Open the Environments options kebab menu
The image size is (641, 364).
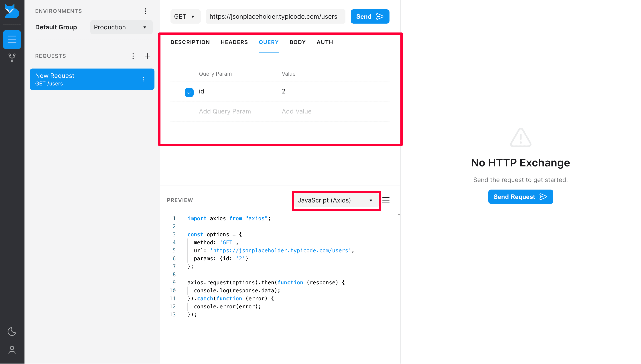146,11
